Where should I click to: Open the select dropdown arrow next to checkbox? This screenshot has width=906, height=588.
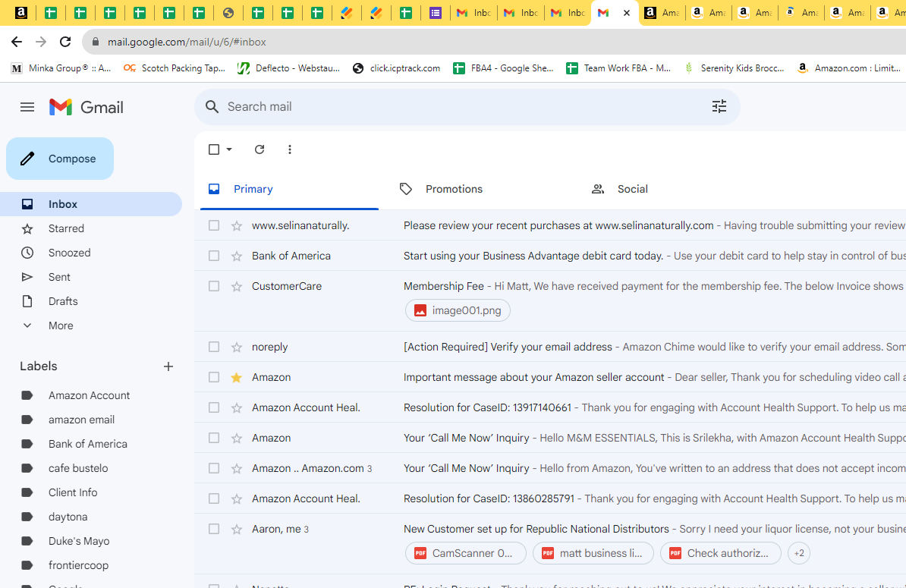point(229,149)
